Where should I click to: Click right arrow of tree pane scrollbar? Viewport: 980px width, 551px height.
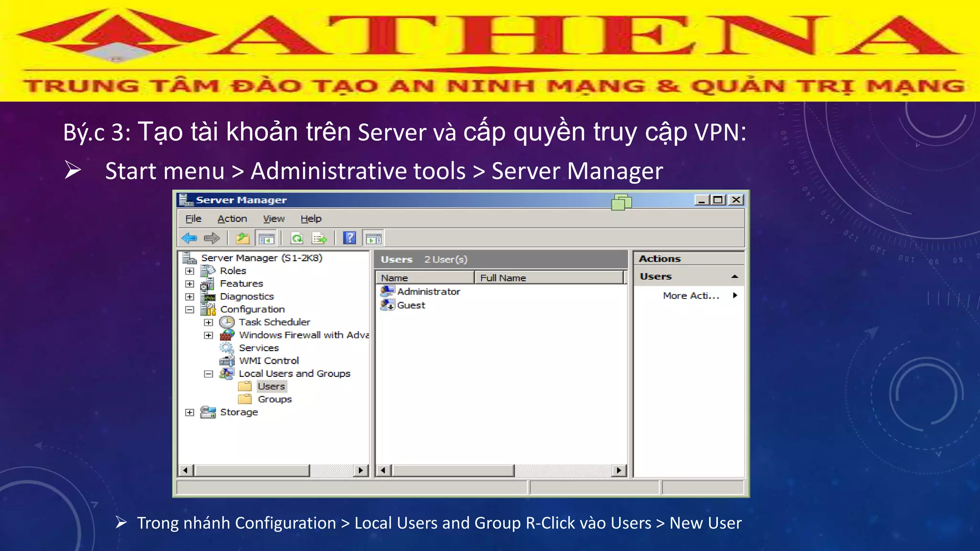tap(361, 470)
